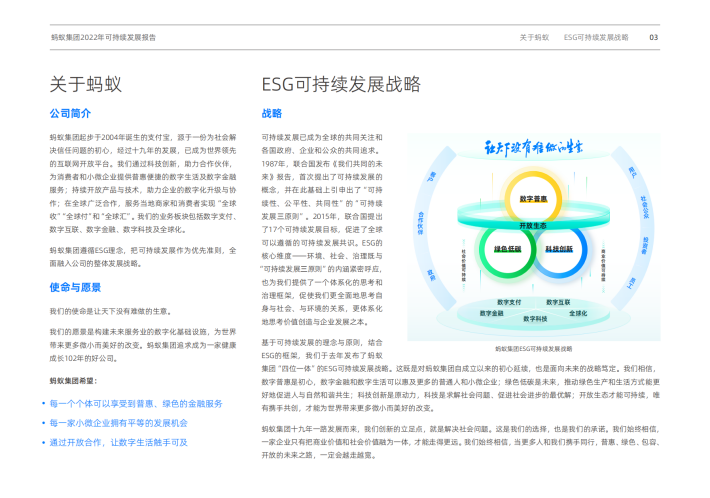Click the '合作伙伴' label on left arc

[421, 223]
